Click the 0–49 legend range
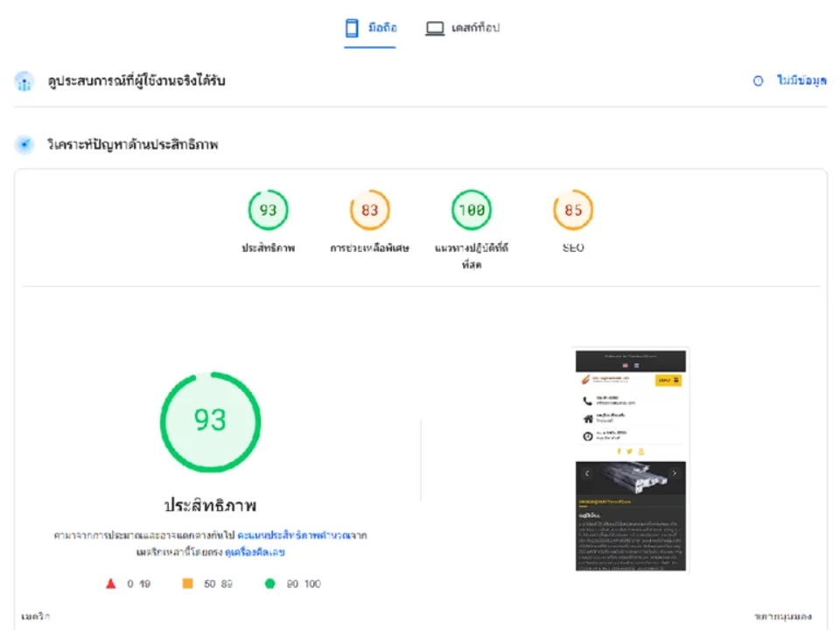Screen dimensions: 840x630 (x=139, y=584)
